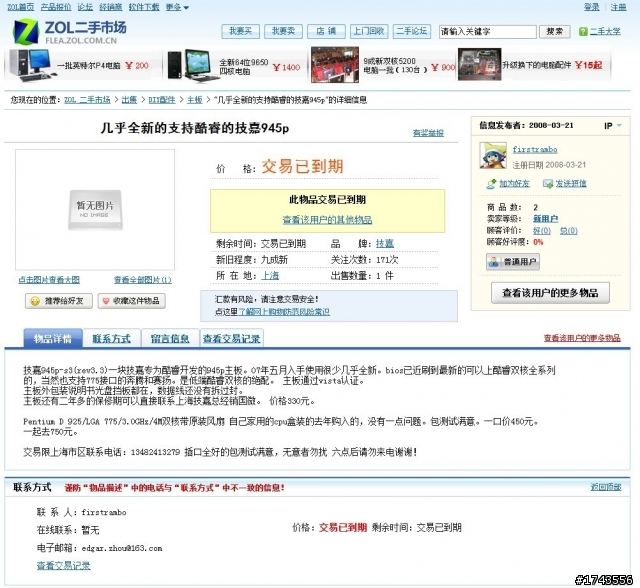Open the firstrambo username link

[535, 150]
